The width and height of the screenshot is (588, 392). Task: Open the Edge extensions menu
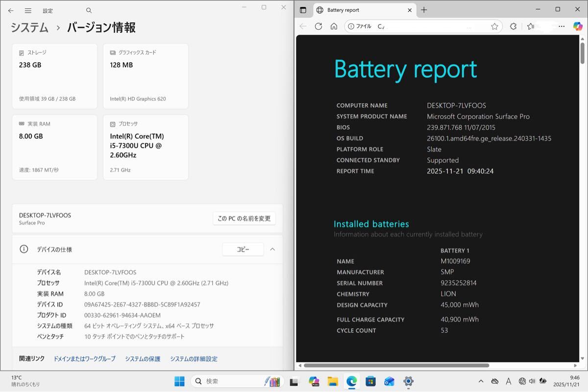[x=513, y=26]
